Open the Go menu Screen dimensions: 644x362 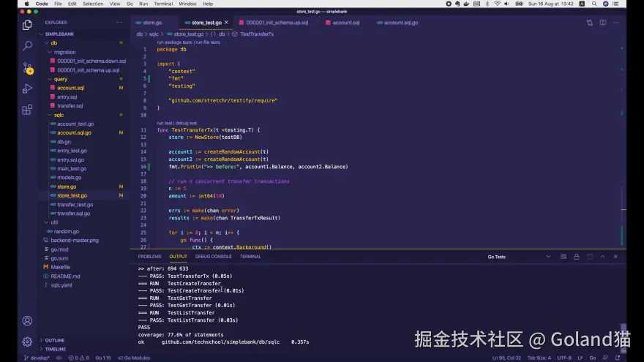click(130, 4)
